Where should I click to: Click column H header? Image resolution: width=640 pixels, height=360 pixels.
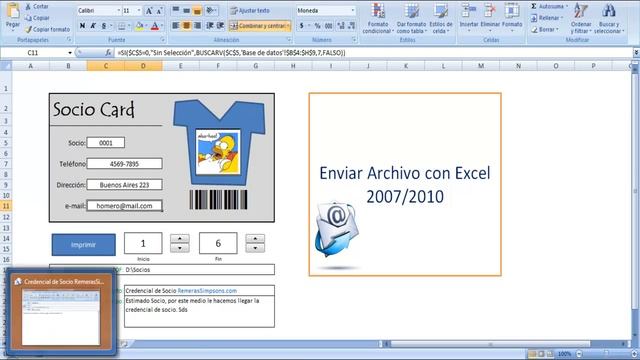pos(293,66)
